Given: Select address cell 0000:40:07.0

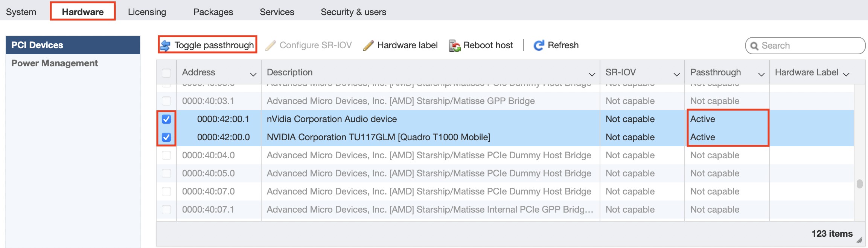Looking at the screenshot, I should pos(209,191).
